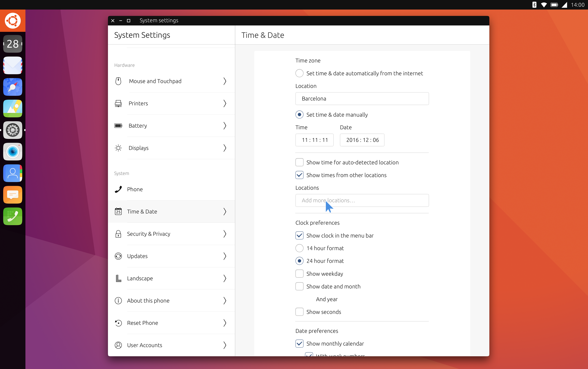
Task: Open the Messaging app in dock
Action: [13, 195]
